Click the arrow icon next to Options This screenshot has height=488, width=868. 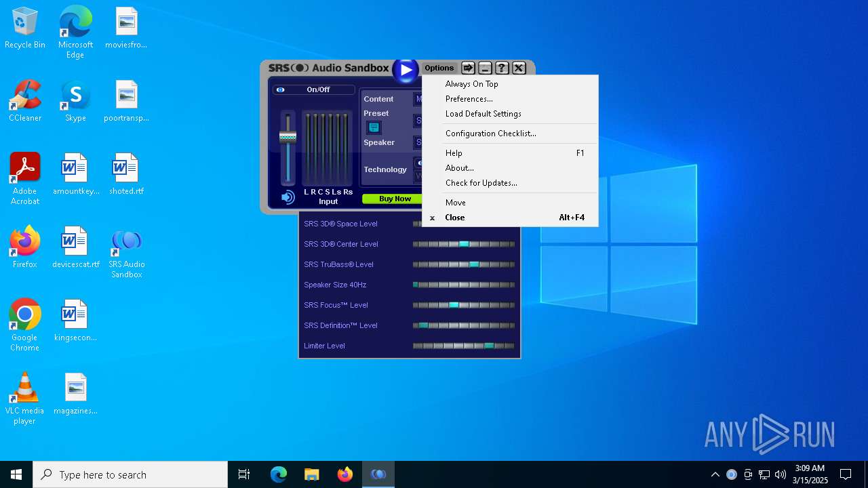point(468,68)
